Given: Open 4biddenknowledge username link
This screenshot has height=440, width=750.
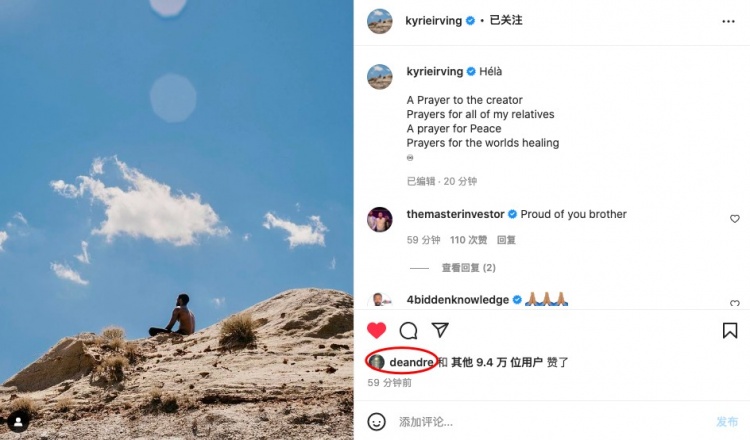Looking at the screenshot, I should (x=457, y=300).
